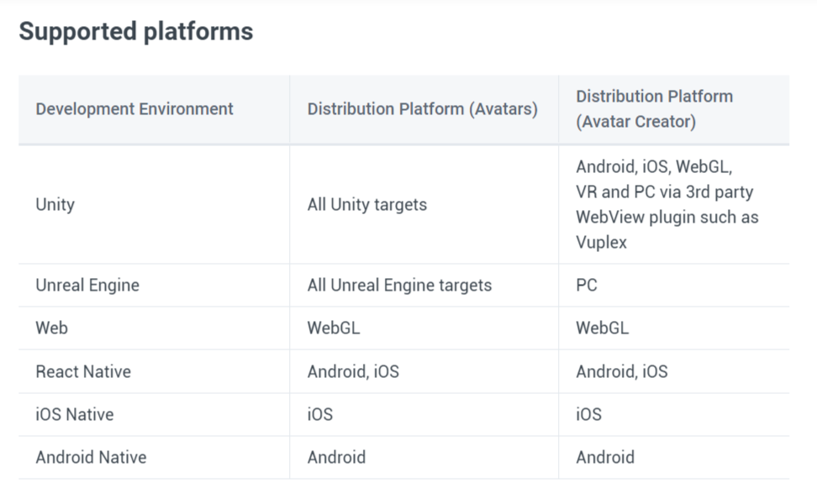Screen dimensions: 817x504
Task: Select the React Native row label
Action: 83,372
